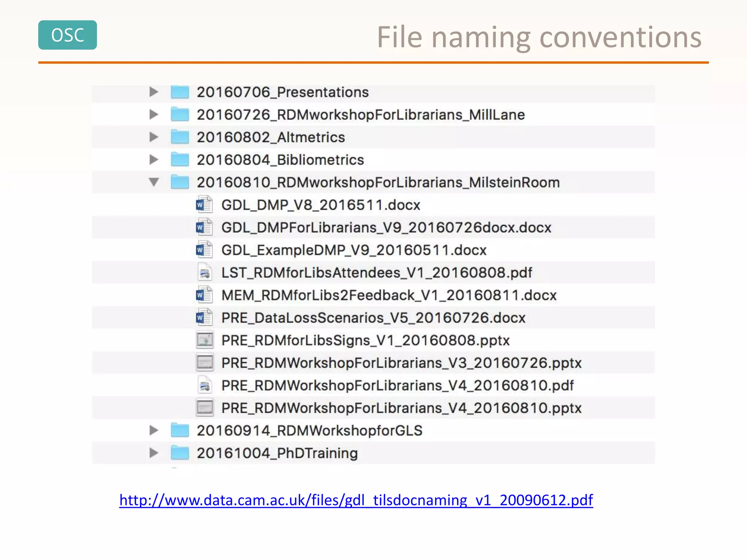The image size is (747, 560).
Task: Click icon for PRE_RDMWorkshopForLibrarians_V4_20160810.pptx
Action: 205,408
